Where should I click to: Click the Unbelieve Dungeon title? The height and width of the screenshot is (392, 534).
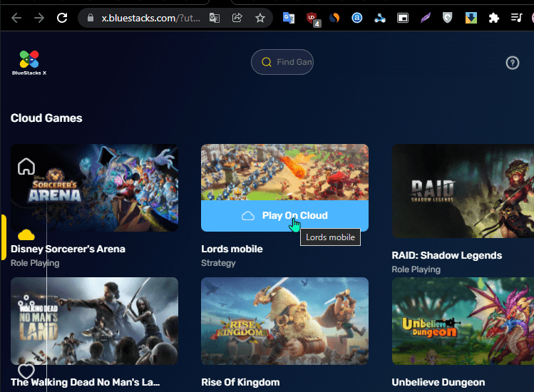click(438, 382)
